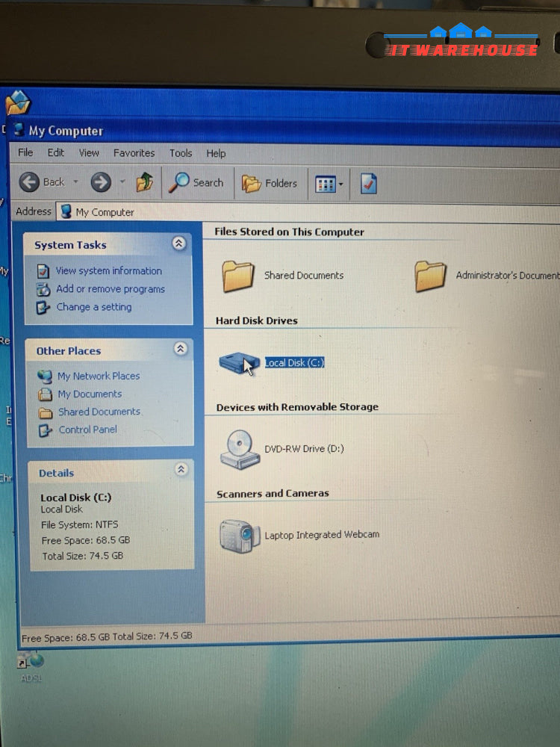This screenshot has width=560, height=747.
Task: Select the DVD-RW Drive (D:) icon
Action: [x=240, y=449]
